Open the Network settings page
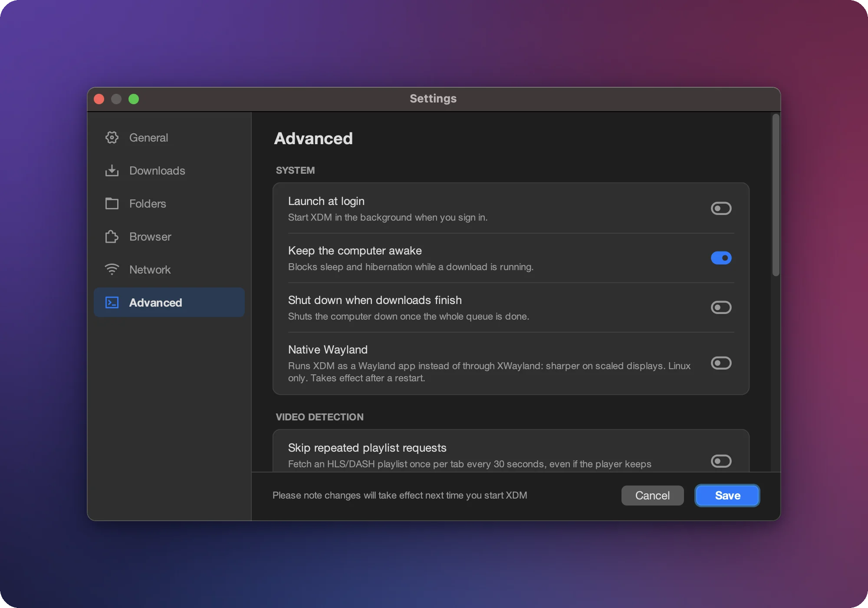The image size is (868, 608). pos(169,270)
